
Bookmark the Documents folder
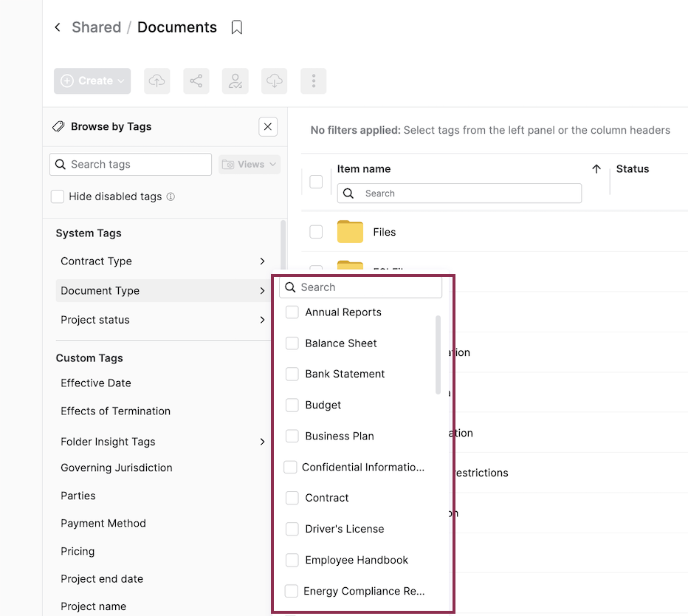[x=236, y=27]
